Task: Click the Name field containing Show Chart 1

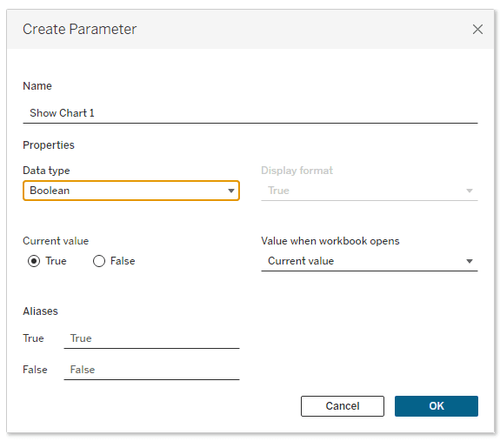Action: tap(250, 113)
